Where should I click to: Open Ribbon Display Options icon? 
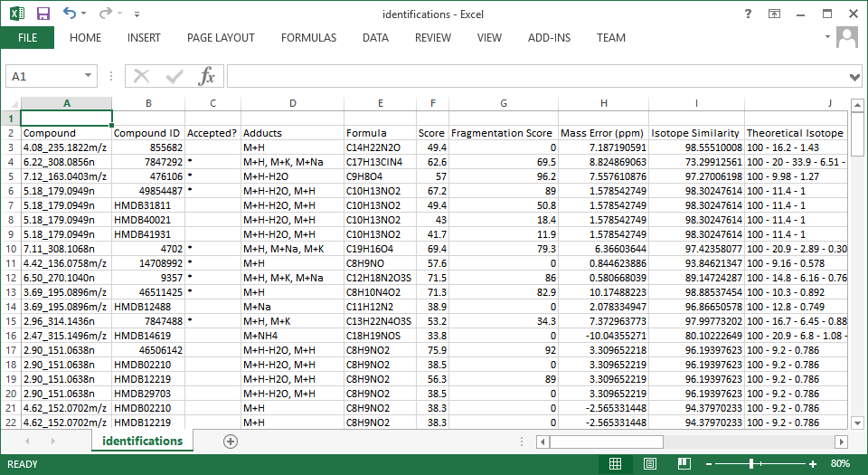[x=774, y=14]
